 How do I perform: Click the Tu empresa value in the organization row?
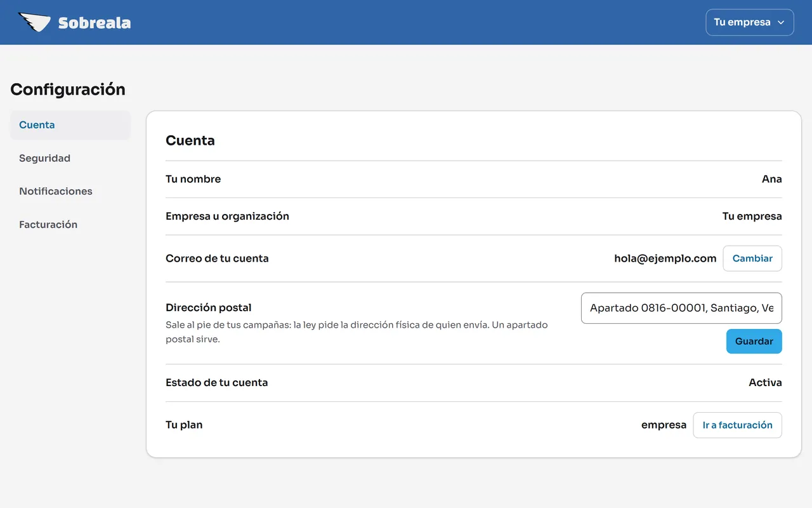(x=752, y=216)
